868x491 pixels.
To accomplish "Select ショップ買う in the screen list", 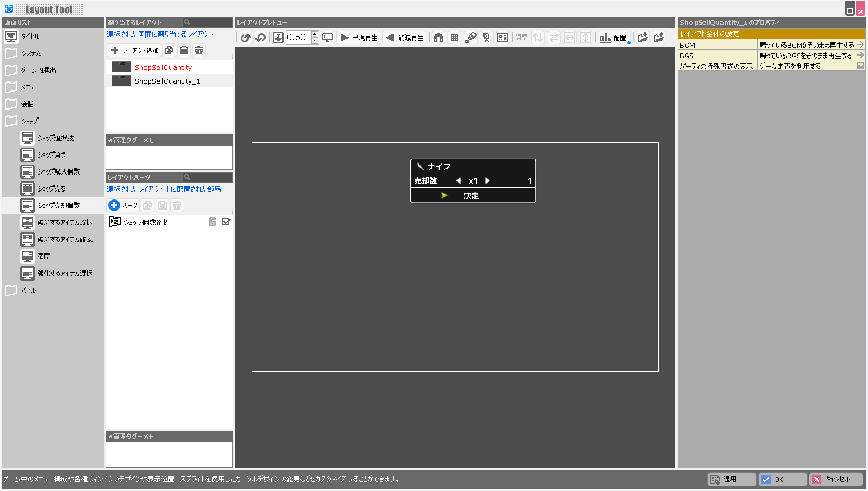I will 51,155.
